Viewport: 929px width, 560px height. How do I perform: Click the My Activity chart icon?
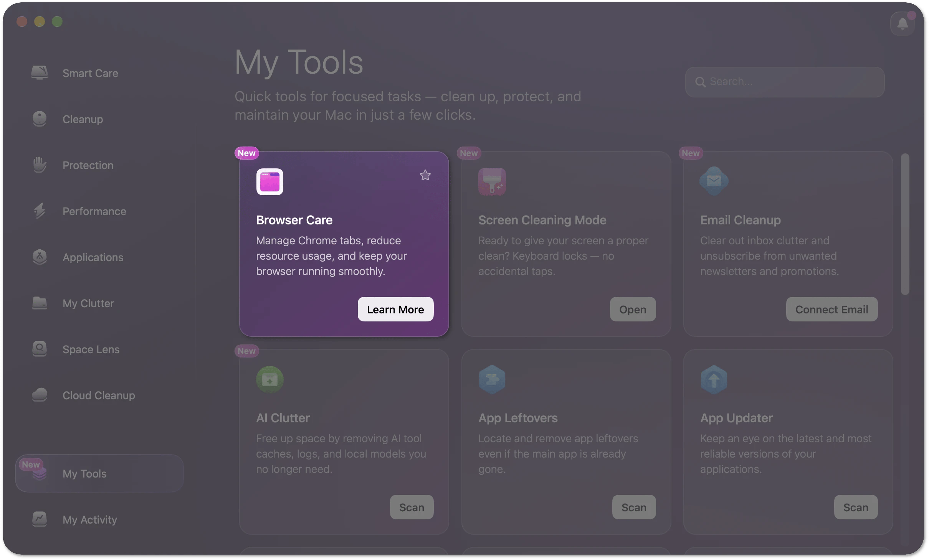pos(40,519)
